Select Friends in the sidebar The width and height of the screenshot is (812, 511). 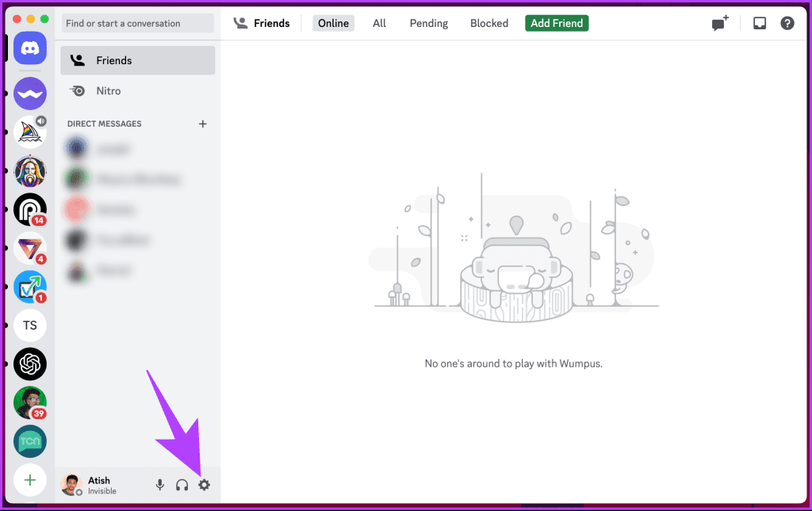coord(113,59)
